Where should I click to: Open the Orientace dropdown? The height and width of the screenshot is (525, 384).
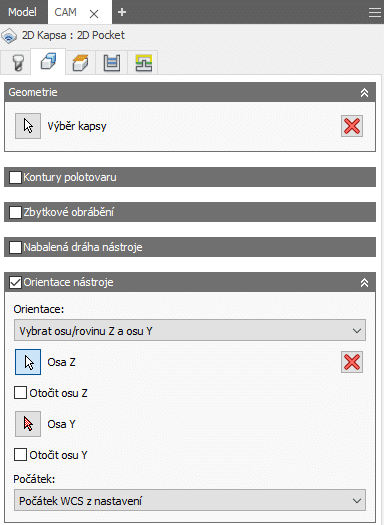190,330
